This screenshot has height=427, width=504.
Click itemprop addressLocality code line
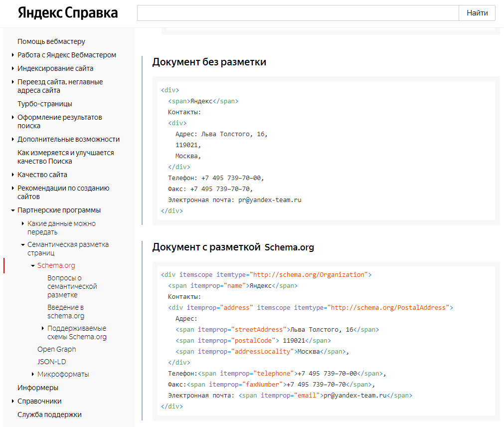262,352
